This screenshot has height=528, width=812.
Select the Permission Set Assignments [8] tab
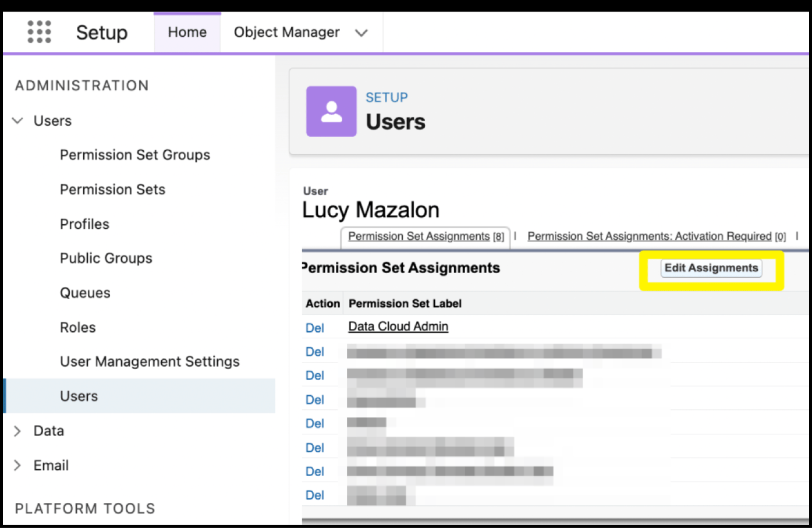[425, 236]
